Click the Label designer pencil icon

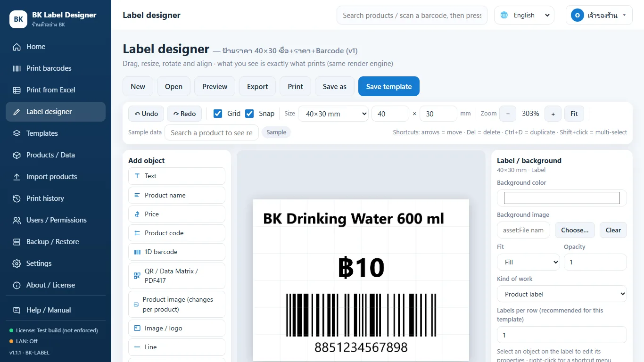coord(17,112)
